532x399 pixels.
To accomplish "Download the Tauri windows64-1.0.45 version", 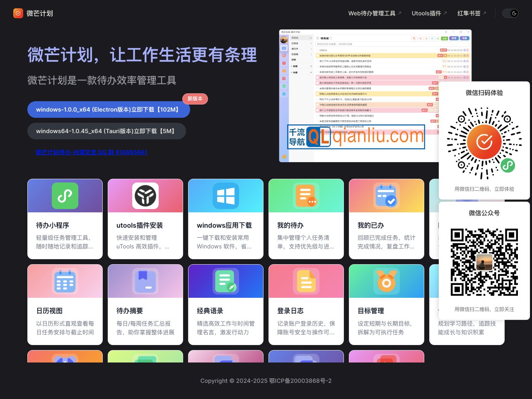I will pyautogui.click(x=106, y=131).
